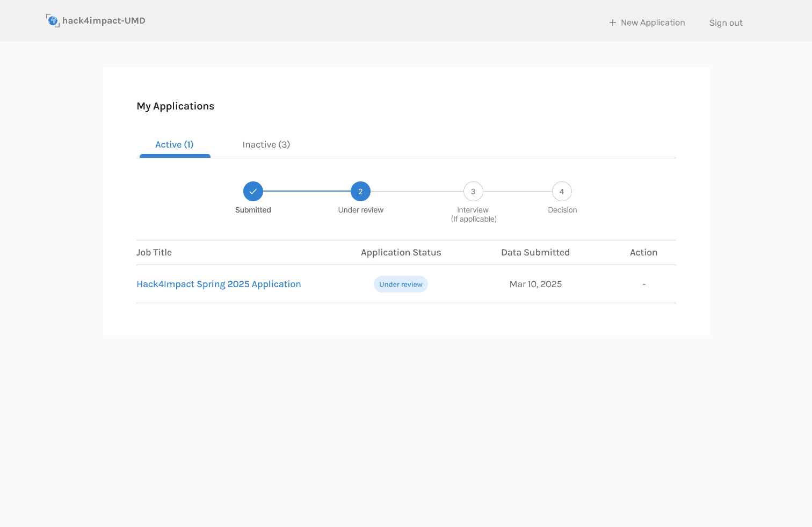This screenshot has width=812, height=527.
Task: Click the Data Submitted column header
Action: coord(535,252)
